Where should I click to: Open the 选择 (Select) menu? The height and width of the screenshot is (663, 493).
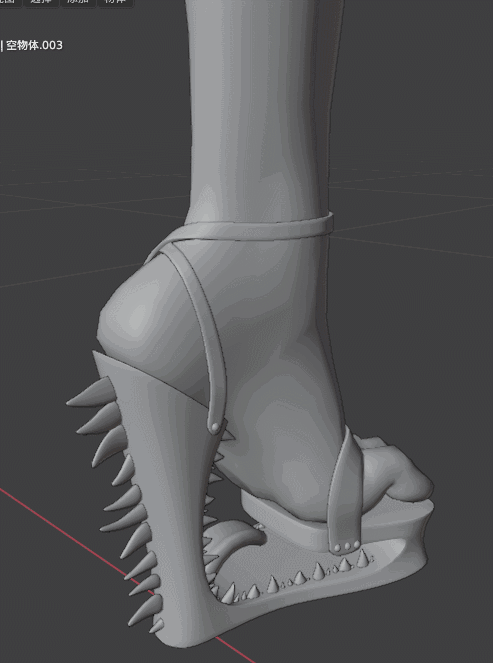tap(41, 2)
